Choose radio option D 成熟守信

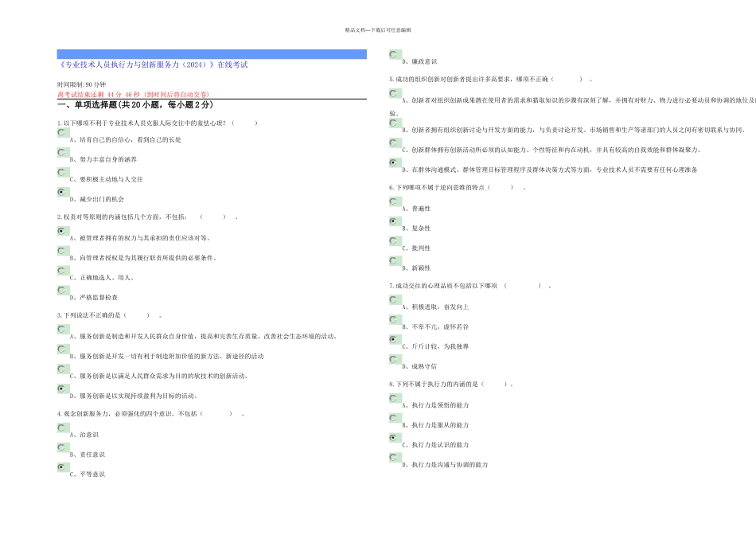pyautogui.click(x=393, y=359)
